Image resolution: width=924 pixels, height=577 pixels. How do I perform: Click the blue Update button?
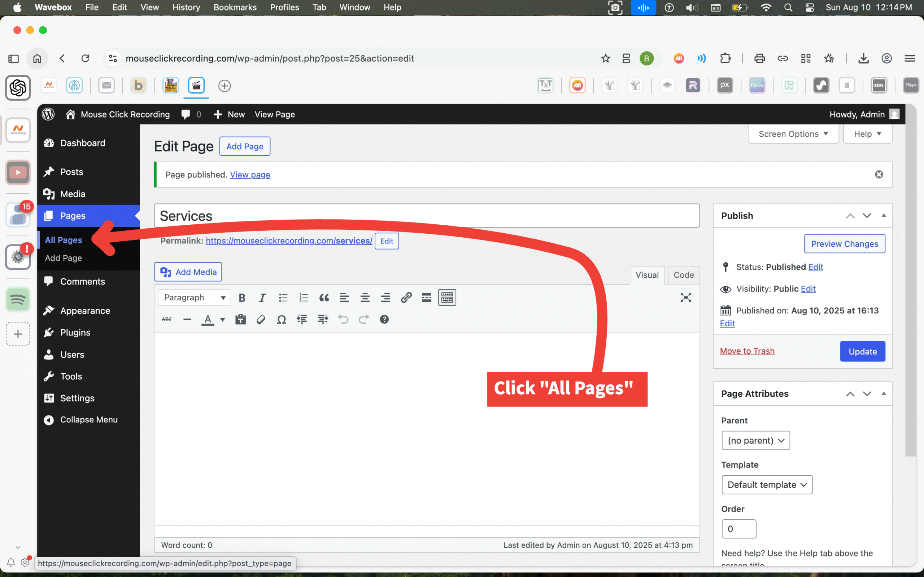862,352
